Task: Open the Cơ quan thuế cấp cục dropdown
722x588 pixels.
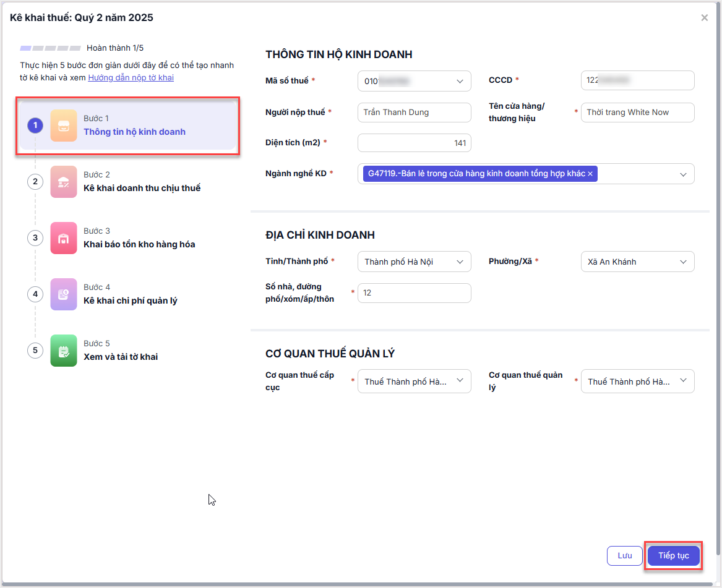Action: point(460,381)
